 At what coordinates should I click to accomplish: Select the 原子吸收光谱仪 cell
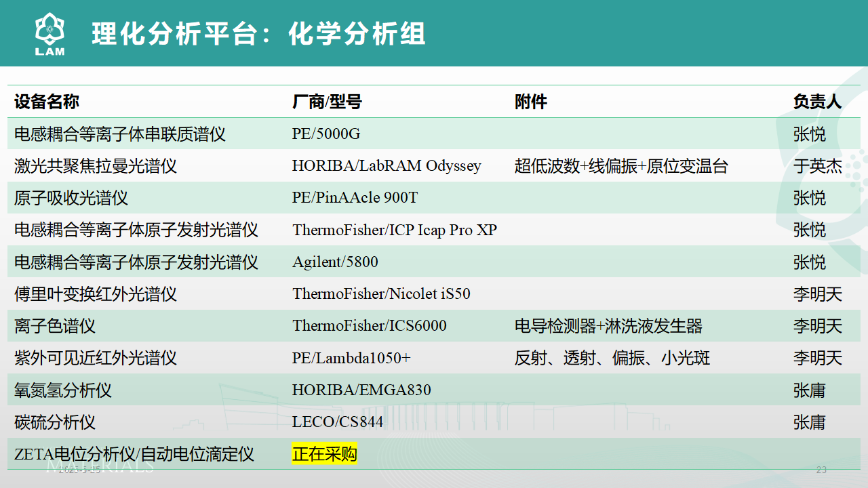click(x=71, y=198)
